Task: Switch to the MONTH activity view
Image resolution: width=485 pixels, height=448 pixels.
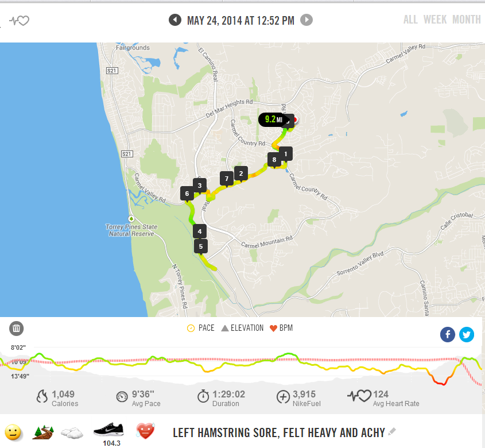Action: (467, 20)
